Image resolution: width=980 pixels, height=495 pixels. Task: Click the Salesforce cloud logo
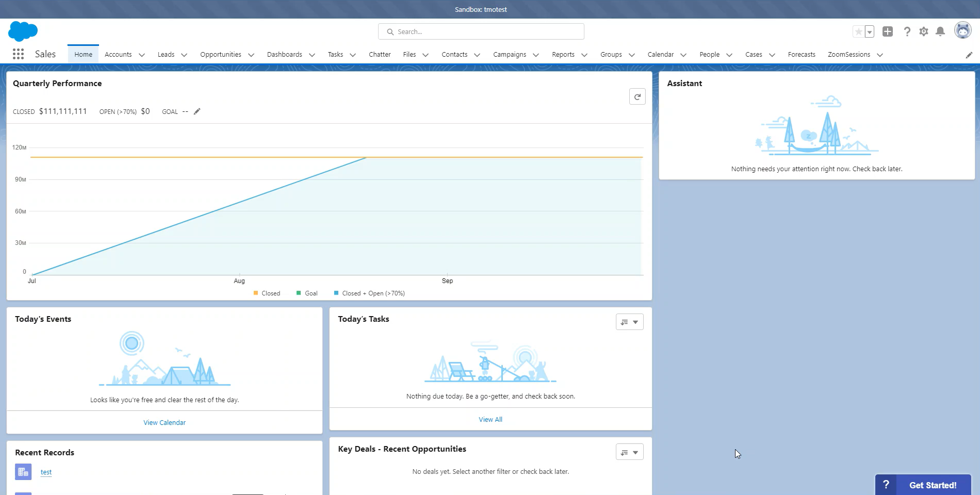tap(23, 31)
